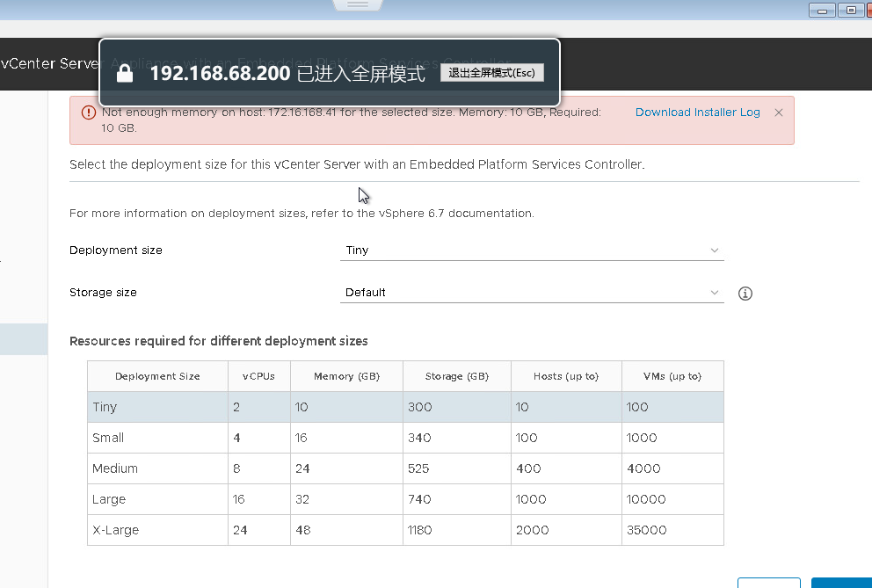
Task: Click the Memory (GB) column header
Action: tap(346, 376)
